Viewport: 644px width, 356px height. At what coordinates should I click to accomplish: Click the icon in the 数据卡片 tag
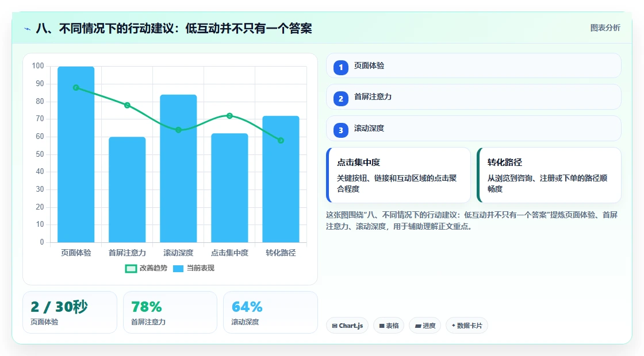tap(454, 325)
